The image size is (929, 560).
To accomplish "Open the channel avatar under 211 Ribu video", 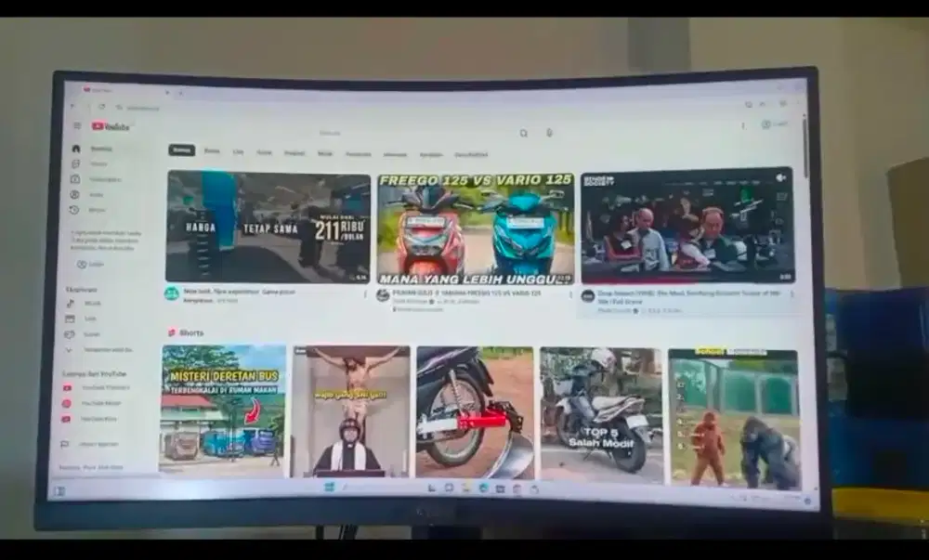I will point(172,293).
